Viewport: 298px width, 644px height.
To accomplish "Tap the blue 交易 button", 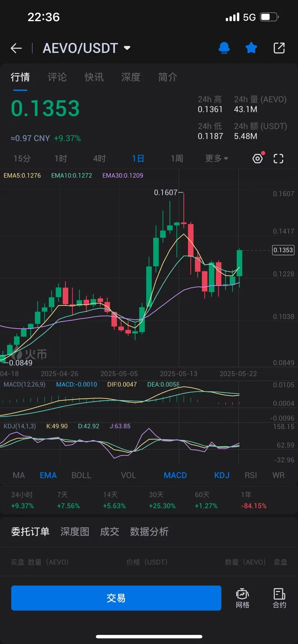I will tap(116, 598).
